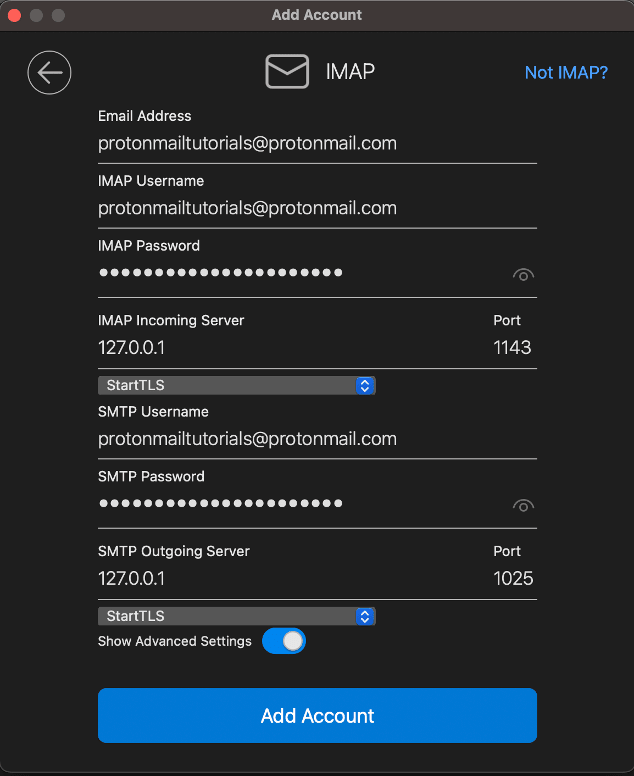Viewport: 634px width, 776px height.
Task: Click the SMTP Outgoing Server label
Action: click(x=174, y=551)
